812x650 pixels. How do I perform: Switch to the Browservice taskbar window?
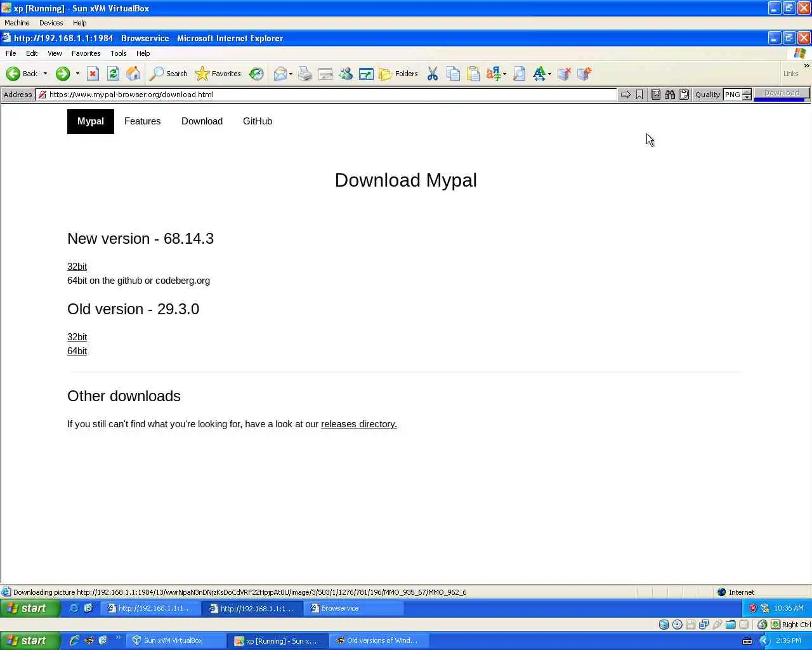click(353, 608)
